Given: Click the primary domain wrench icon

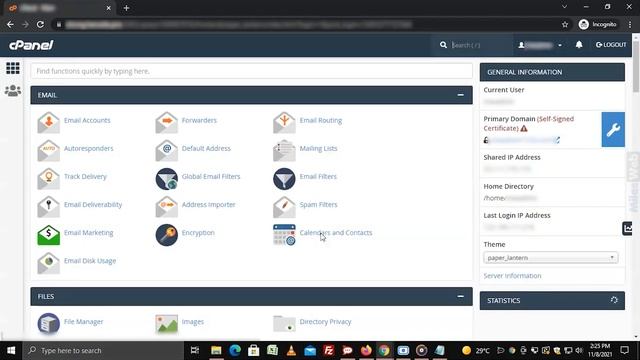Looking at the screenshot, I should tap(613, 129).
